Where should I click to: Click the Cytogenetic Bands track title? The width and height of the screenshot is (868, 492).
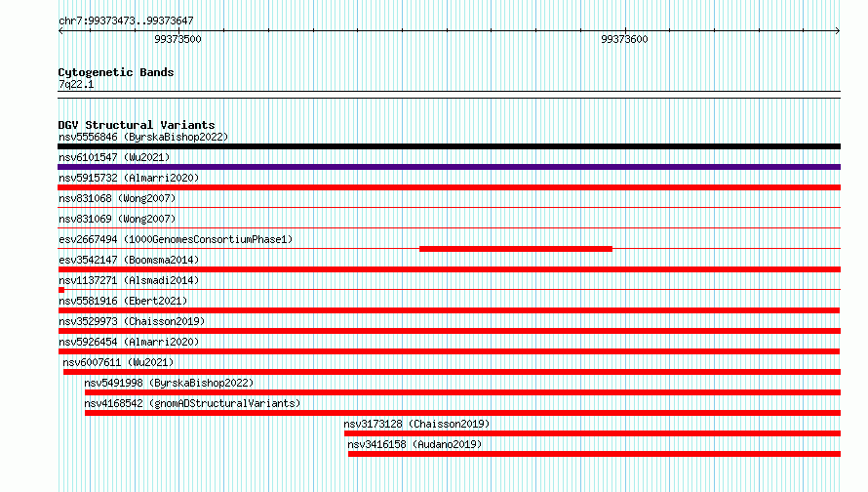[x=116, y=72]
